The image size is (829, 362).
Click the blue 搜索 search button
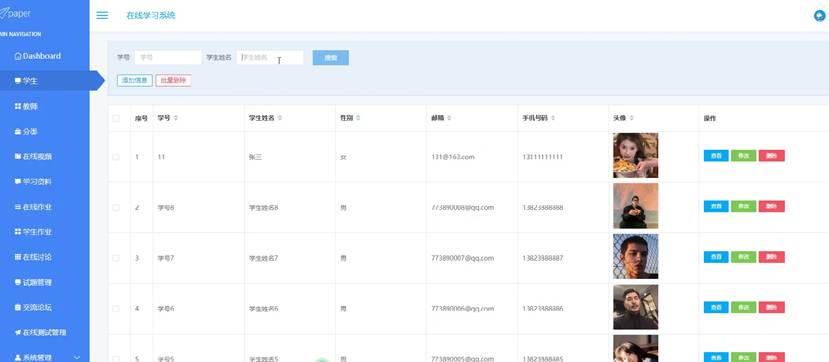click(x=330, y=58)
